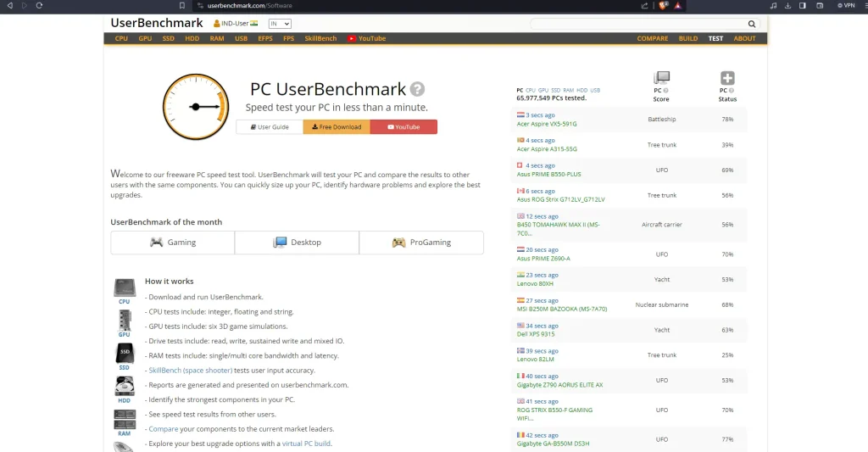868x452 pixels.
Task: Open the SkillBench (space shooter) link
Action: click(x=191, y=371)
